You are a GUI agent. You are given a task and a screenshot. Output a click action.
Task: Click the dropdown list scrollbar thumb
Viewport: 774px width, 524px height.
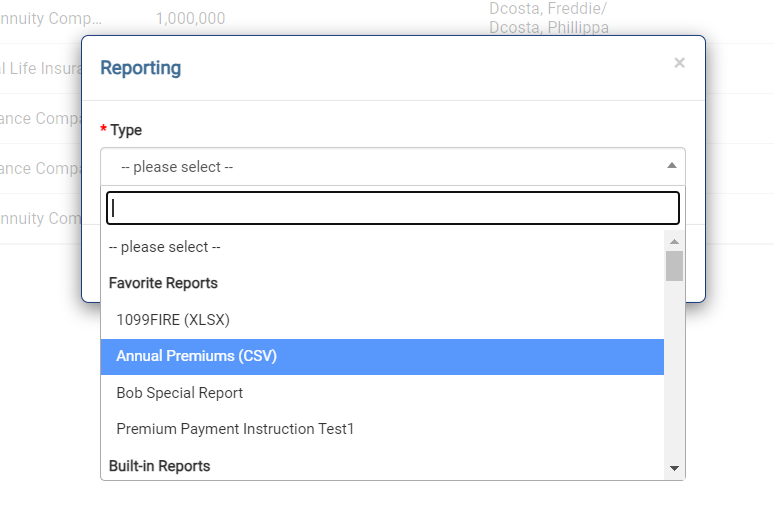pyautogui.click(x=674, y=266)
